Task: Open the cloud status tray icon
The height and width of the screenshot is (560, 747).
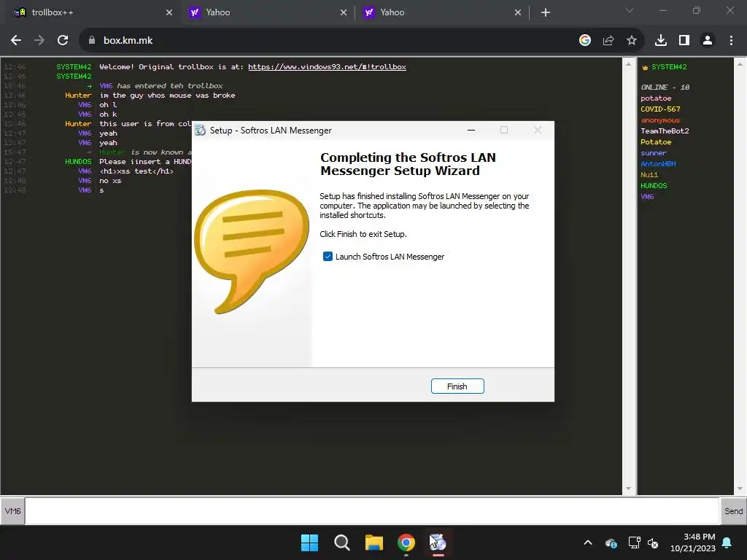Action: (x=611, y=542)
